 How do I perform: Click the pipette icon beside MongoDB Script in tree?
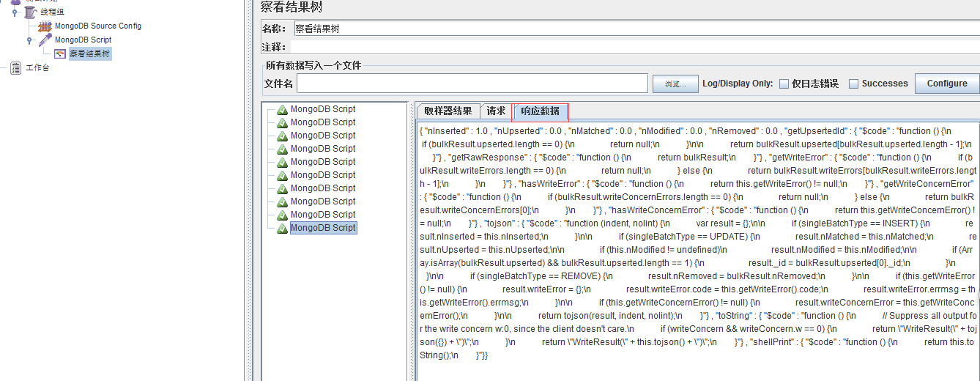[x=45, y=40]
